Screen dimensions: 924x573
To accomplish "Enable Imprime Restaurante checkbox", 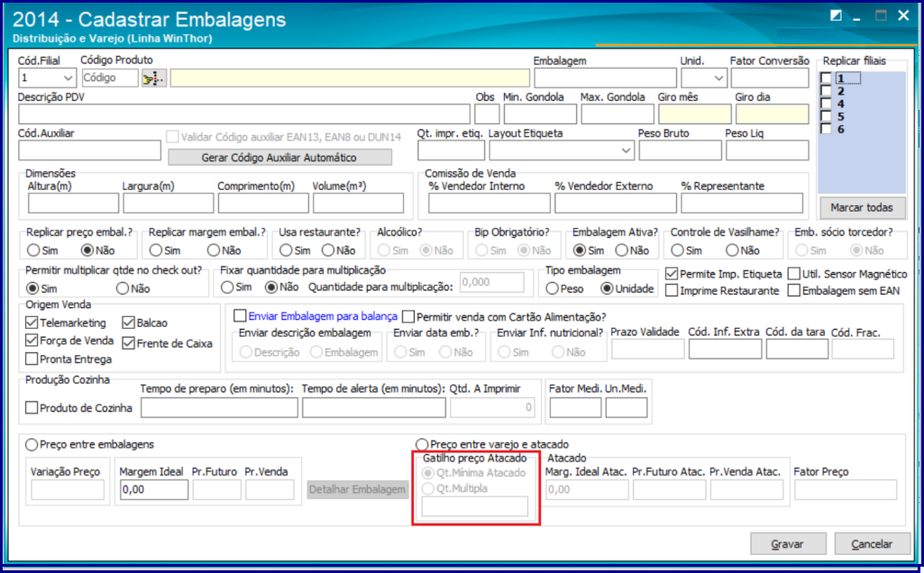I will [x=672, y=290].
